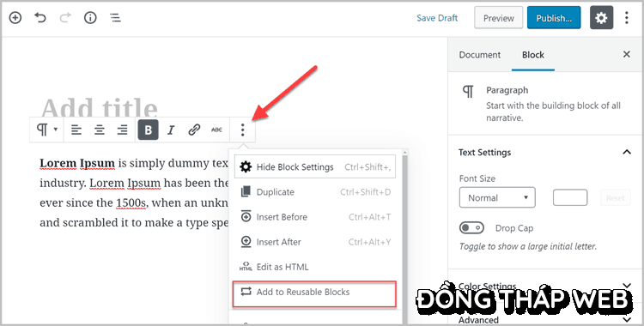Expand the Advanced section

(x=544, y=319)
